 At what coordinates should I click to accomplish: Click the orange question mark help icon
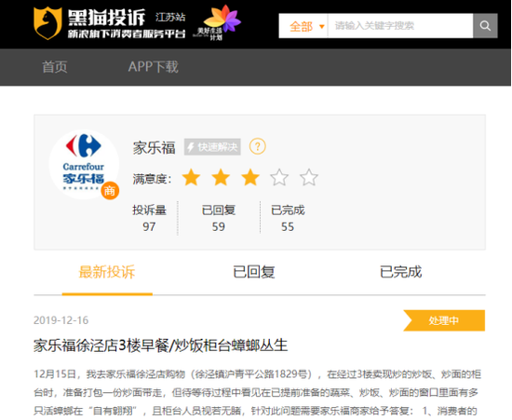258,146
